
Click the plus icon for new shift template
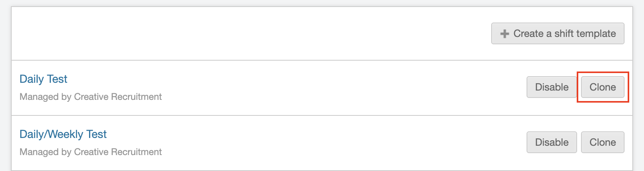(x=504, y=34)
